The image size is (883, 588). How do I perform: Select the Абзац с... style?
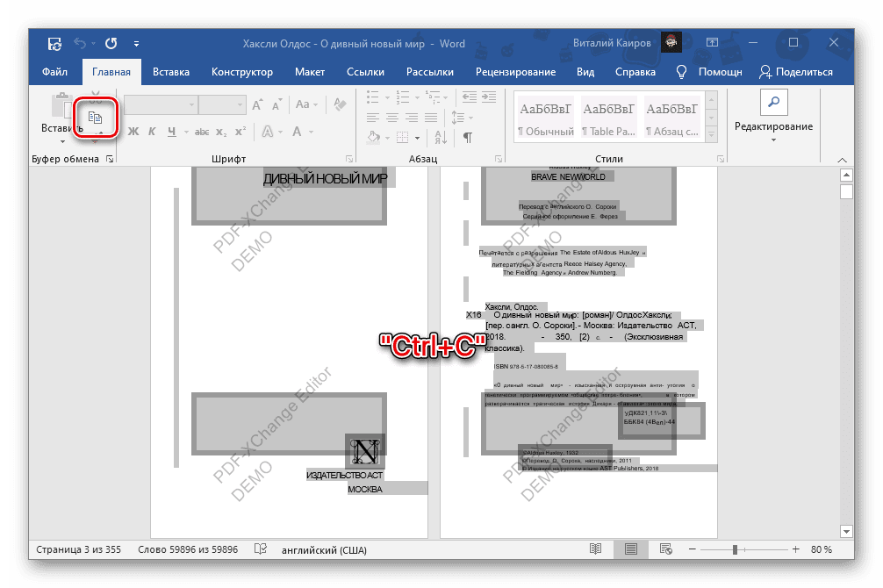(671, 118)
